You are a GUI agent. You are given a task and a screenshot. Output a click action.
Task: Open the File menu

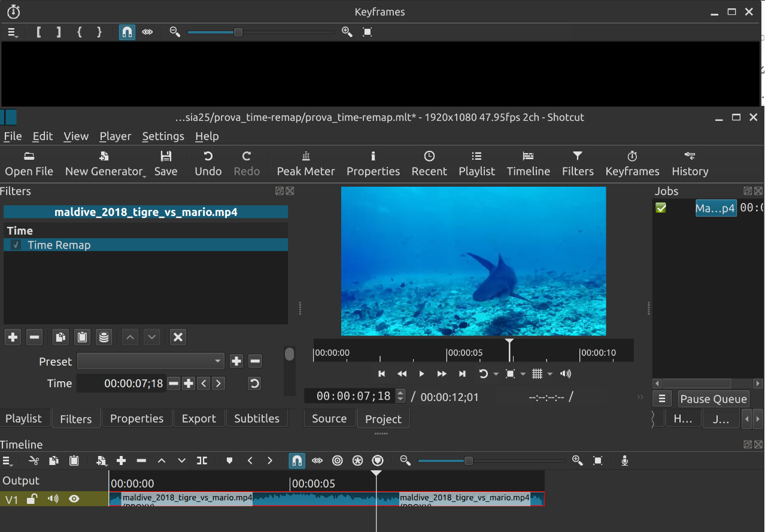coord(13,136)
